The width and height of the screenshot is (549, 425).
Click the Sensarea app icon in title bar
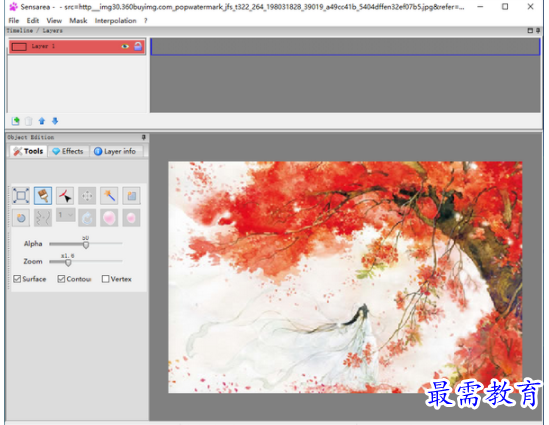click(x=14, y=7)
